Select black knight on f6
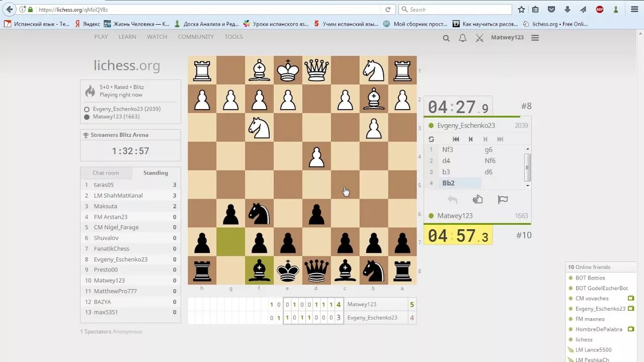Viewport: 644px width, 362px height. click(x=259, y=214)
